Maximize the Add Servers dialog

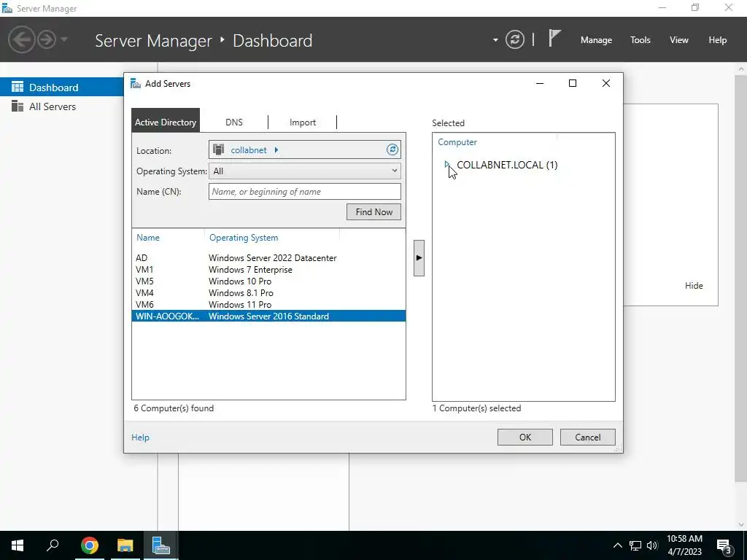(573, 83)
